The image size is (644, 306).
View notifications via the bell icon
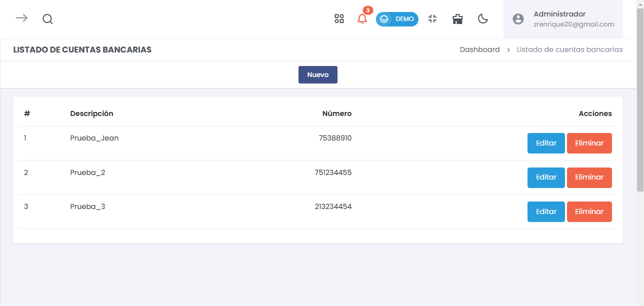pyautogui.click(x=362, y=19)
